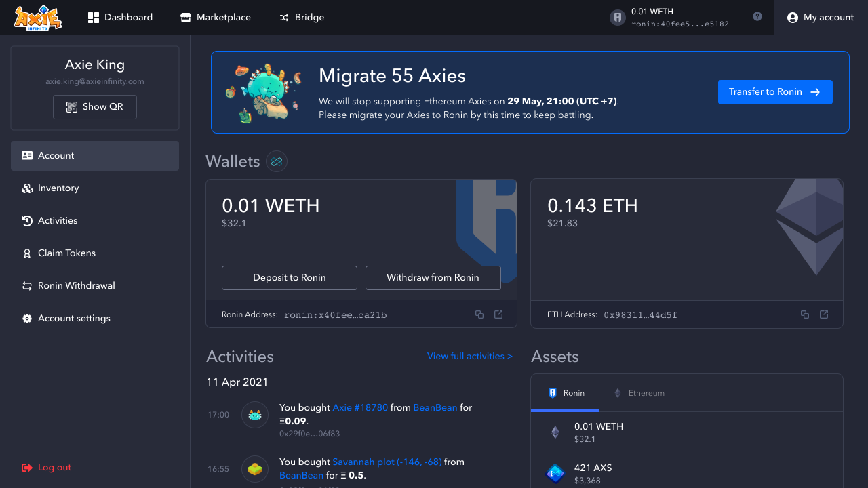This screenshot has width=868, height=488.
Task: Open the Bridge page
Action: coord(302,17)
